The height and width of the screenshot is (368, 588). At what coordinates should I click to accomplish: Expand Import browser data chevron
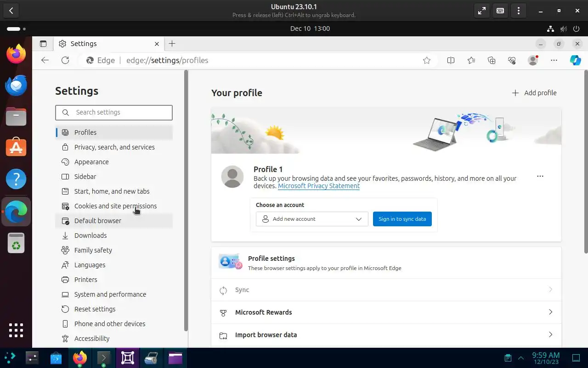[550, 335]
